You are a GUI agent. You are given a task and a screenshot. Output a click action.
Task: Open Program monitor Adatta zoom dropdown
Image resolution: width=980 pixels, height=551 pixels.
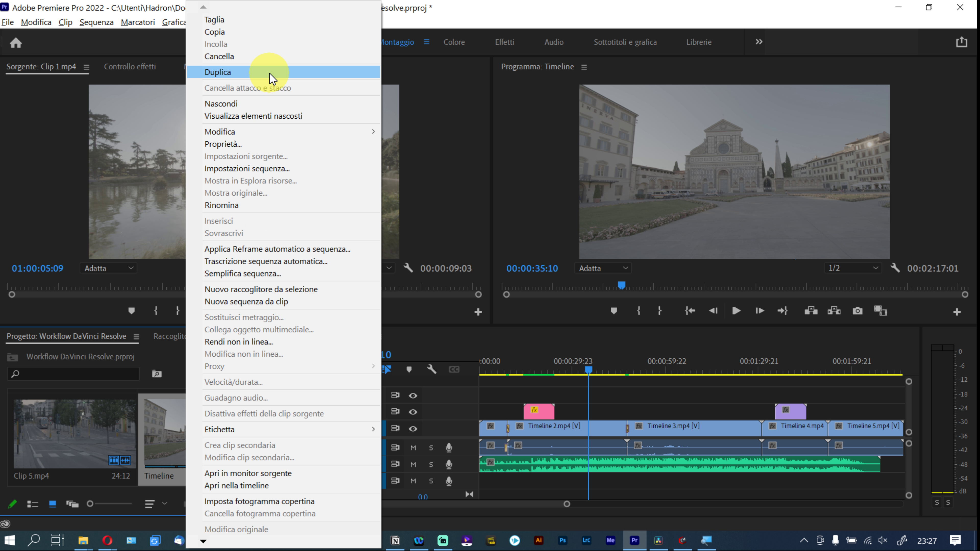pyautogui.click(x=603, y=268)
